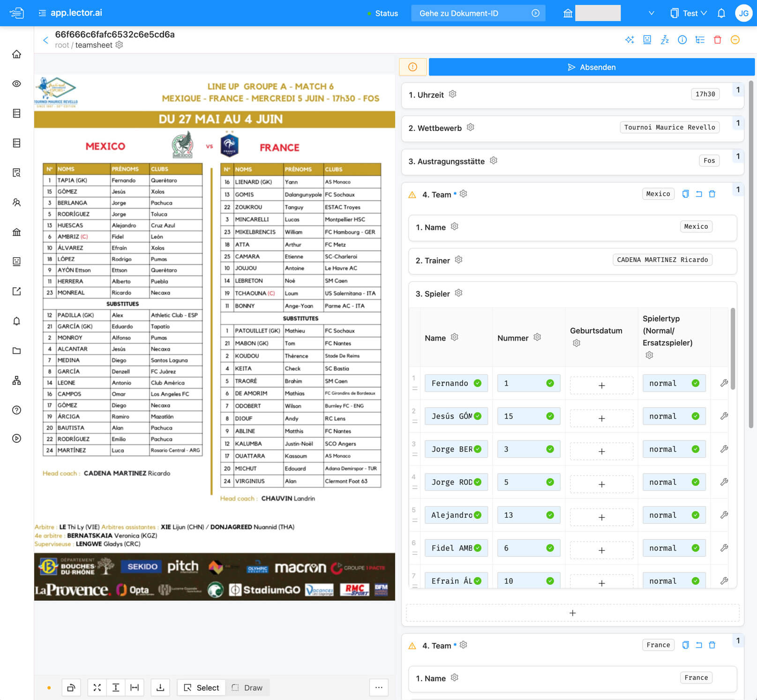757x700 pixels.
Task: Add birth date for Jesús Gómez row
Action: point(601,418)
